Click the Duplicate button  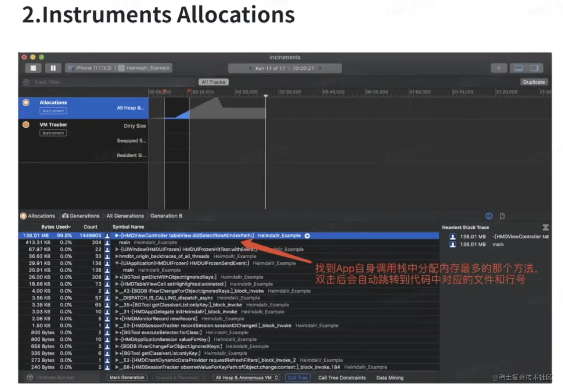click(534, 82)
